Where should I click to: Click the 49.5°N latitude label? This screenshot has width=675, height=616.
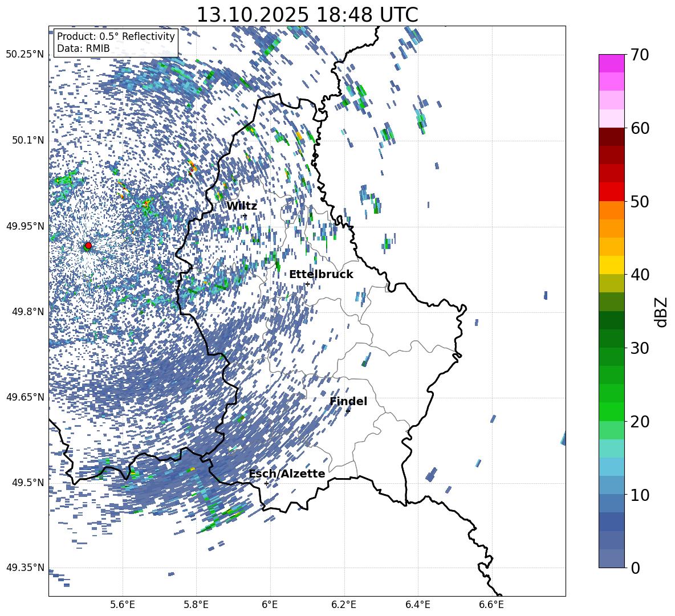click(x=27, y=482)
